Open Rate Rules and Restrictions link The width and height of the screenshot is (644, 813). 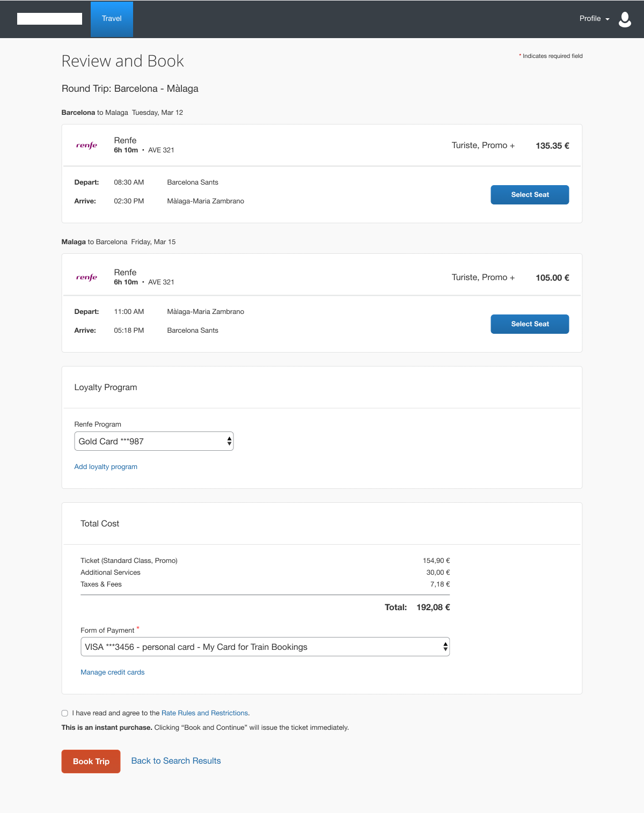[x=204, y=713]
